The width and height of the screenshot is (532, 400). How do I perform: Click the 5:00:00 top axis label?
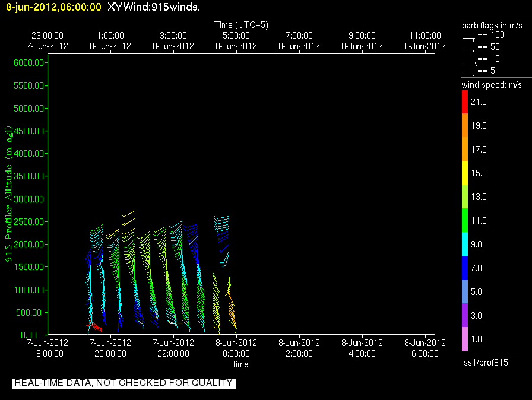click(236, 36)
